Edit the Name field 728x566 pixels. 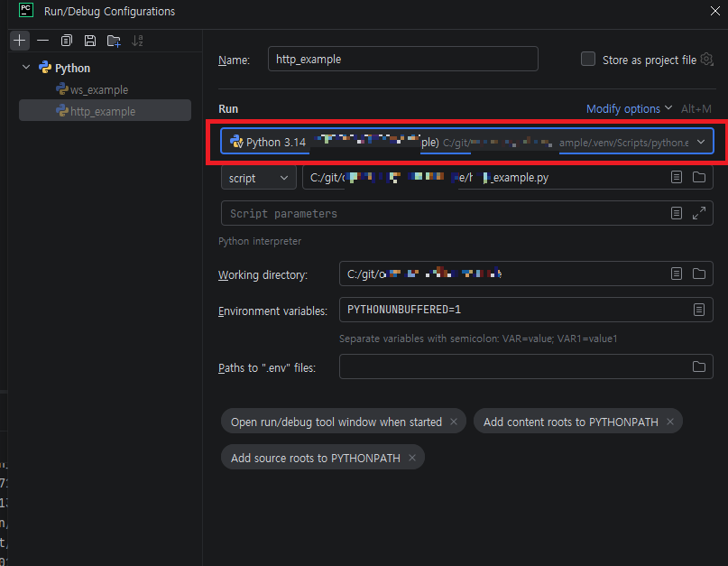click(x=402, y=59)
